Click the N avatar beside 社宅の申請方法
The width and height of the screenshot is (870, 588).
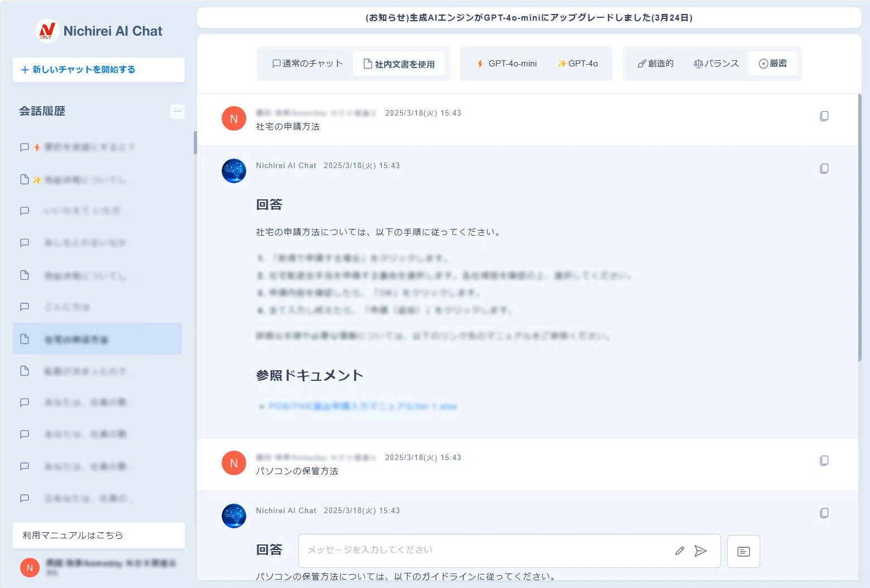(234, 118)
